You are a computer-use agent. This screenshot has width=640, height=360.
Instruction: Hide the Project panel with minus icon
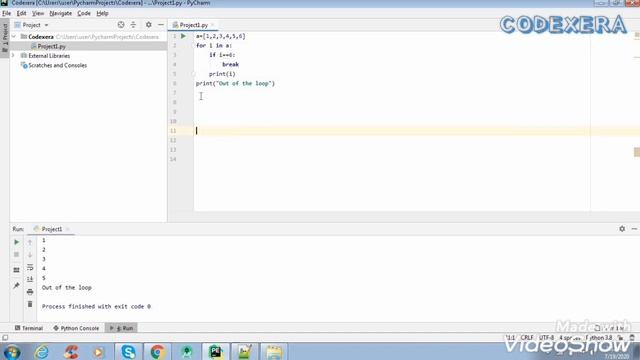(161, 25)
